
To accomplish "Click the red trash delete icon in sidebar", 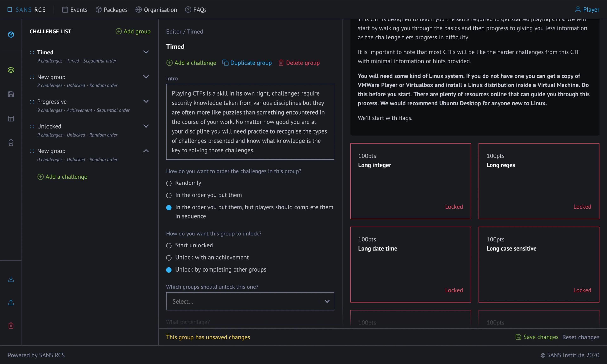I will (11, 325).
